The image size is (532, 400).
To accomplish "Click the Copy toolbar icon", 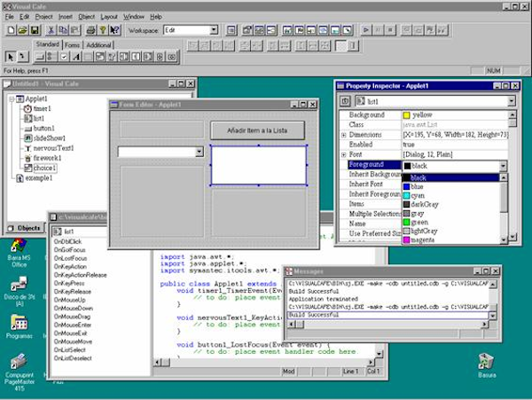I will pyautogui.click(x=63, y=30).
